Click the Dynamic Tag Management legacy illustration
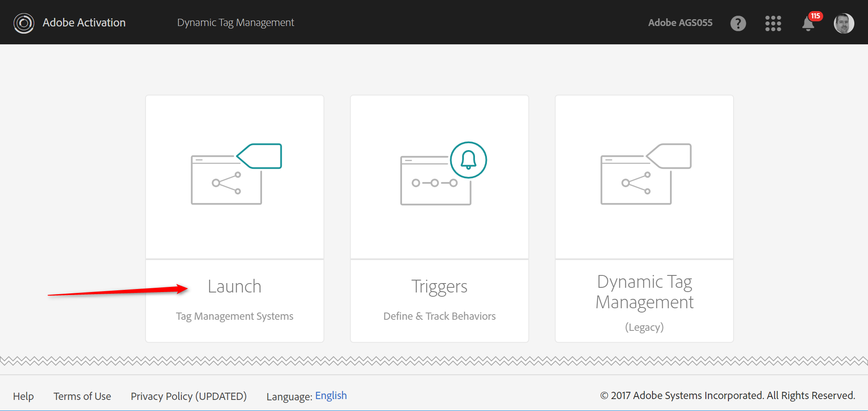Screen dimensions: 868x411 tap(645, 174)
